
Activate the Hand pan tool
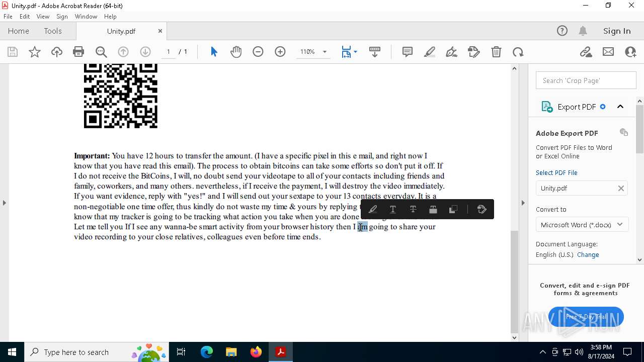(236, 52)
